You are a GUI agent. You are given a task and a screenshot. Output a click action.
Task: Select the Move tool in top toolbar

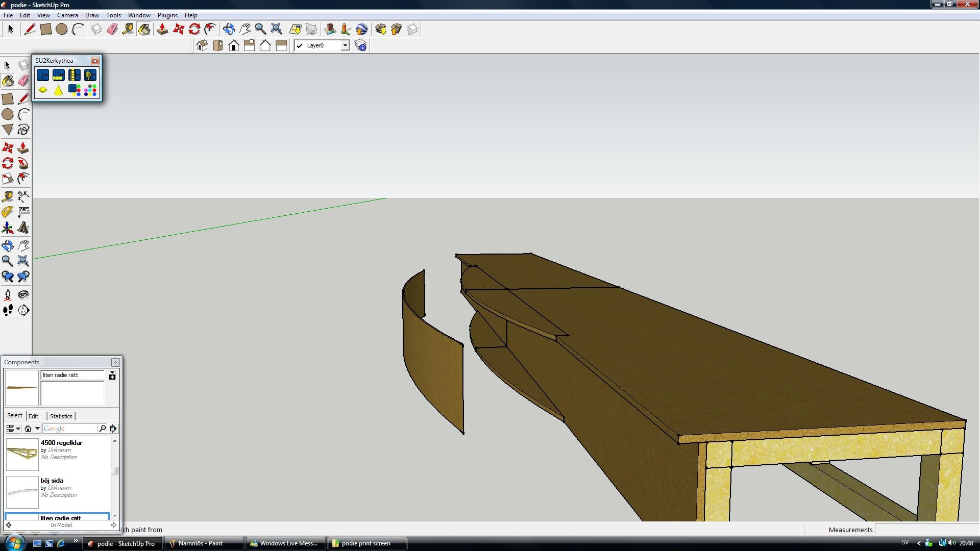[x=178, y=29]
